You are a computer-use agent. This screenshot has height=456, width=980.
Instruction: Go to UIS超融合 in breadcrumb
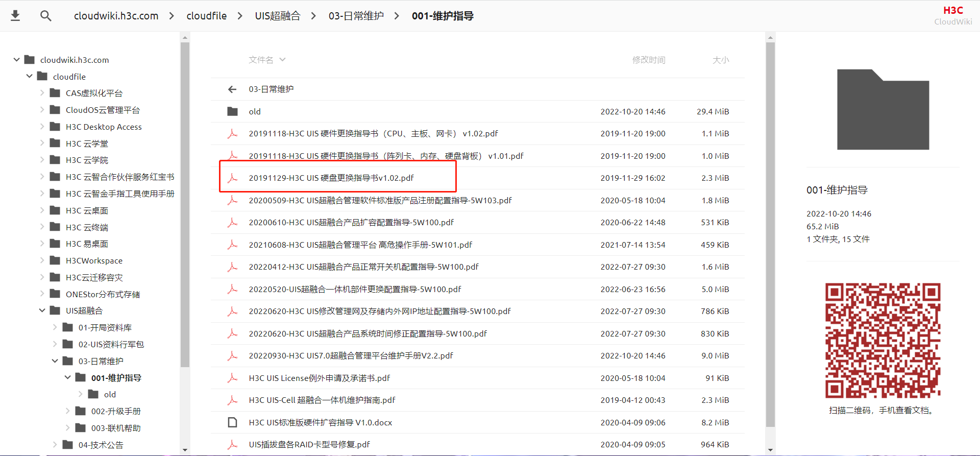pyautogui.click(x=278, y=16)
